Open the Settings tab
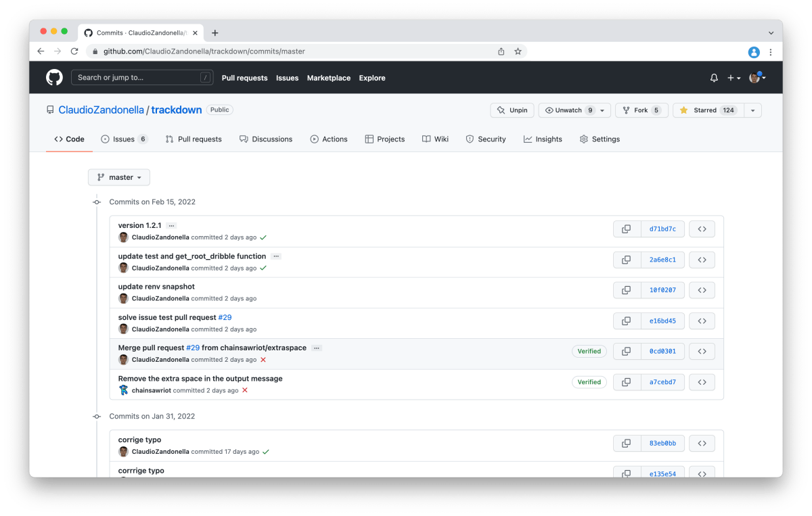The image size is (812, 516). pos(600,139)
